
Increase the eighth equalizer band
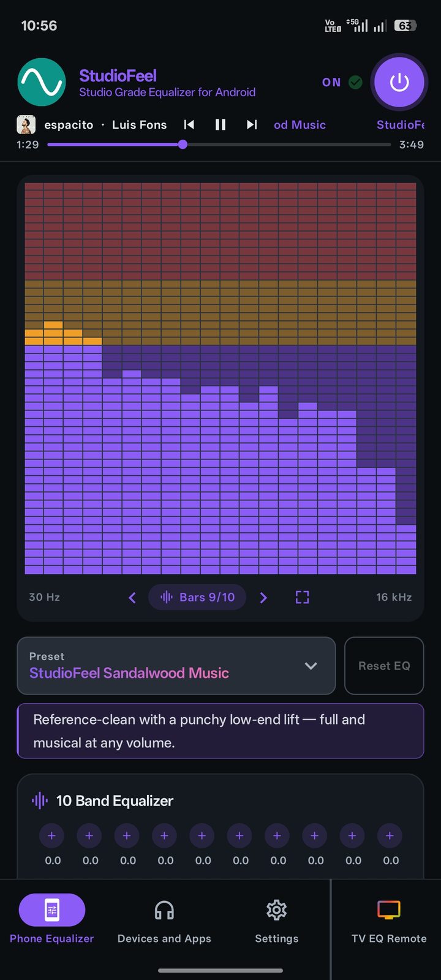[x=314, y=836]
